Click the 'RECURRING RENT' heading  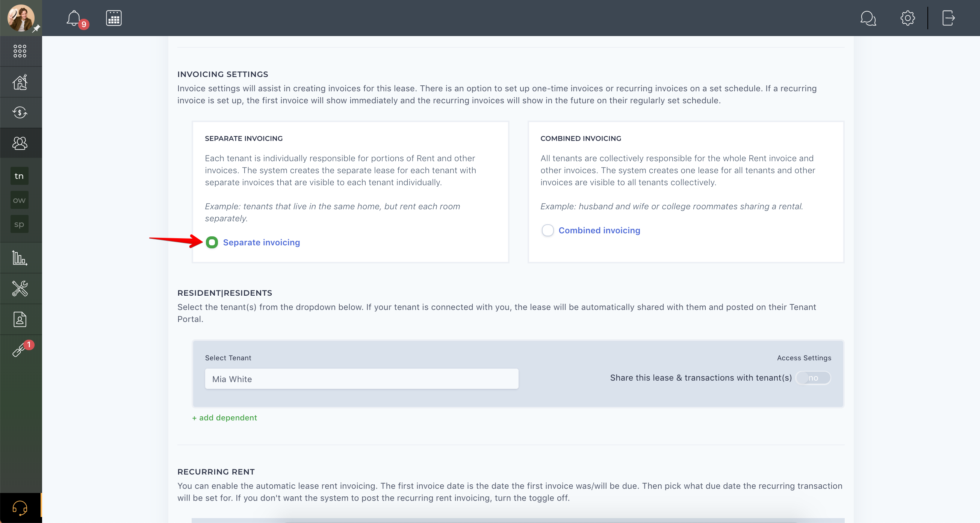click(x=216, y=472)
